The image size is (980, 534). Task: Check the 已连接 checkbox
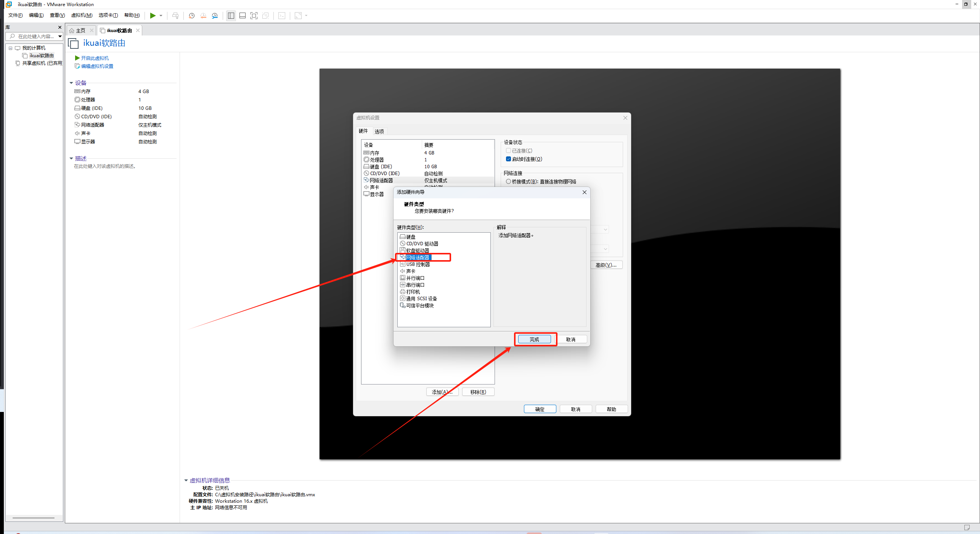coord(508,151)
